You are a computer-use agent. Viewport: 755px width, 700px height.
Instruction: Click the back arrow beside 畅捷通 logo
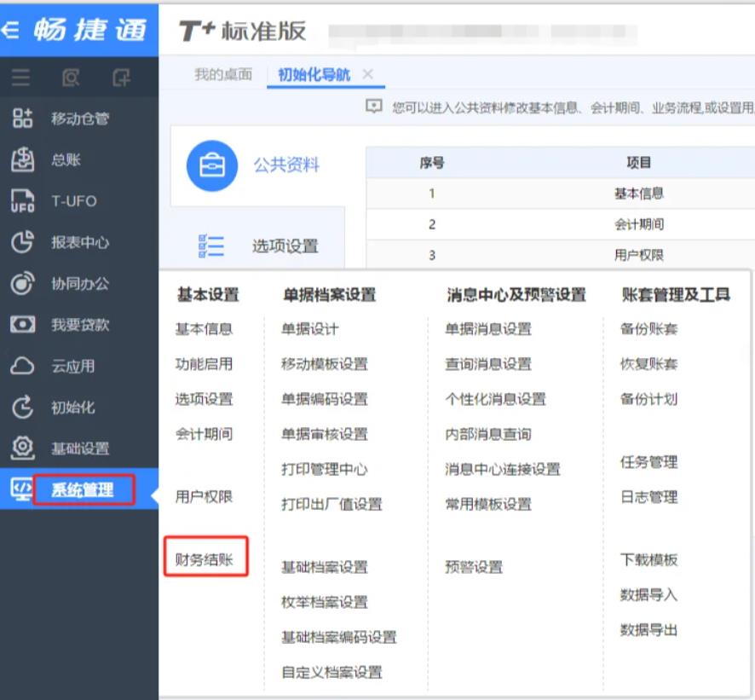[10, 30]
